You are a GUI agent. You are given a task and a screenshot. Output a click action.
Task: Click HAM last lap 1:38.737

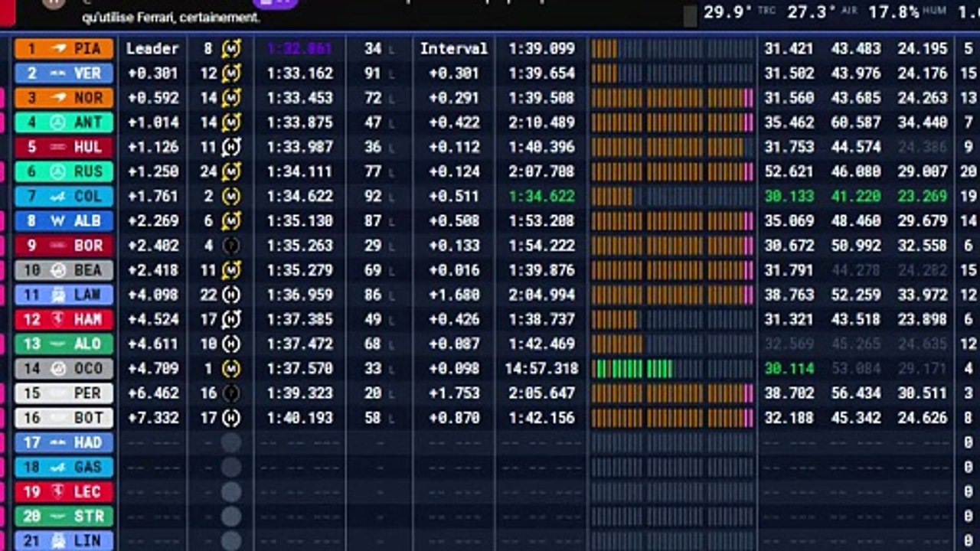coord(541,319)
